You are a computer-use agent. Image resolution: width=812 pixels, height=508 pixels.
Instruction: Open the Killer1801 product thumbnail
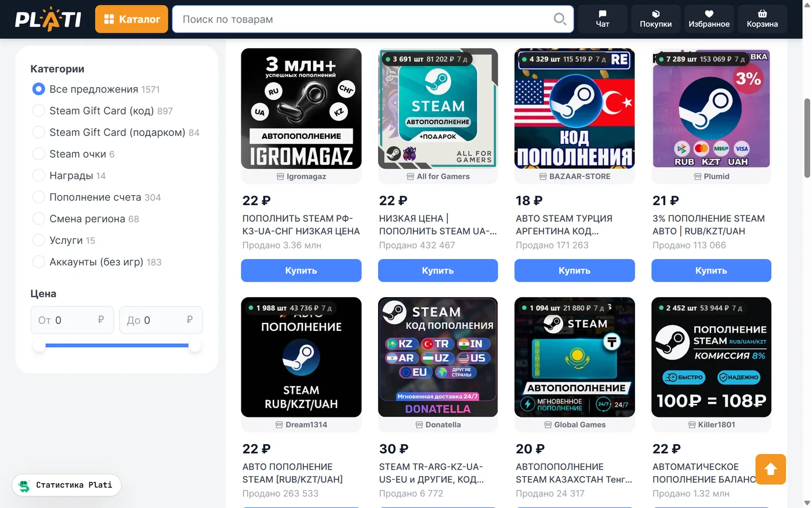pos(712,357)
